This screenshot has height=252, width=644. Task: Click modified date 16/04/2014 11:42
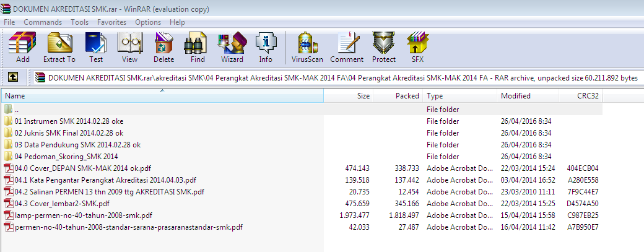(x=528, y=227)
